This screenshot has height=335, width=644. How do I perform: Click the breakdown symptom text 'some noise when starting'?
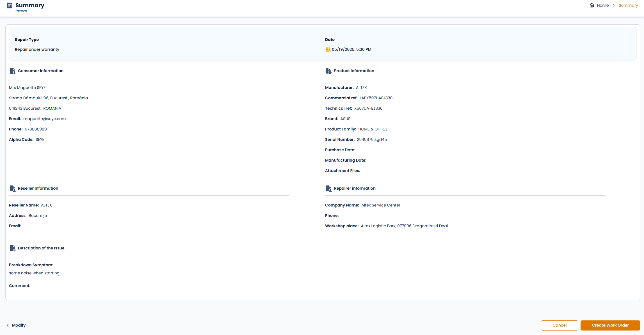(34, 273)
